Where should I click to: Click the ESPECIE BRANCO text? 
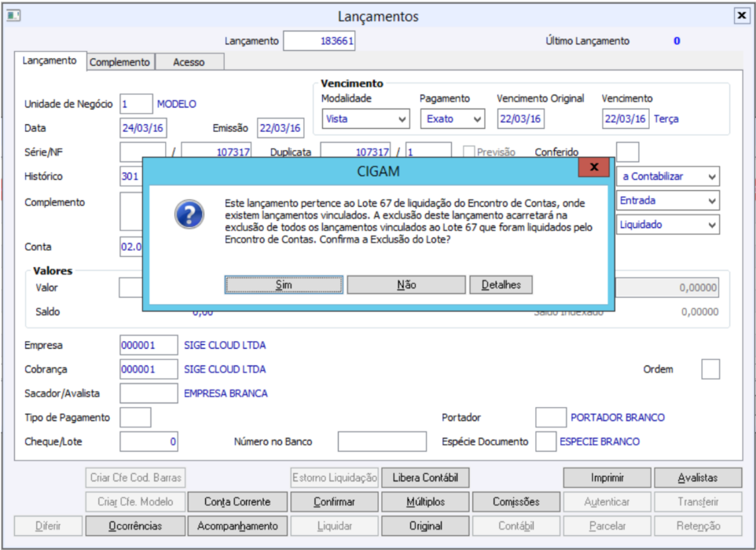tap(600, 442)
